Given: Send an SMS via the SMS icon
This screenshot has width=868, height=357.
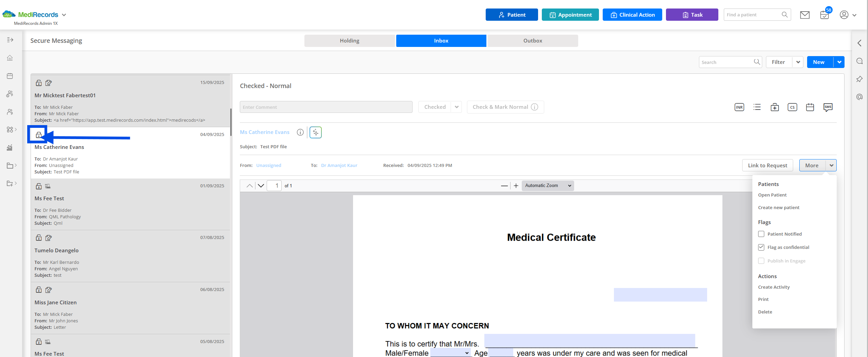Looking at the screenshot, I should pyautogui.click(x=828, y=107).
